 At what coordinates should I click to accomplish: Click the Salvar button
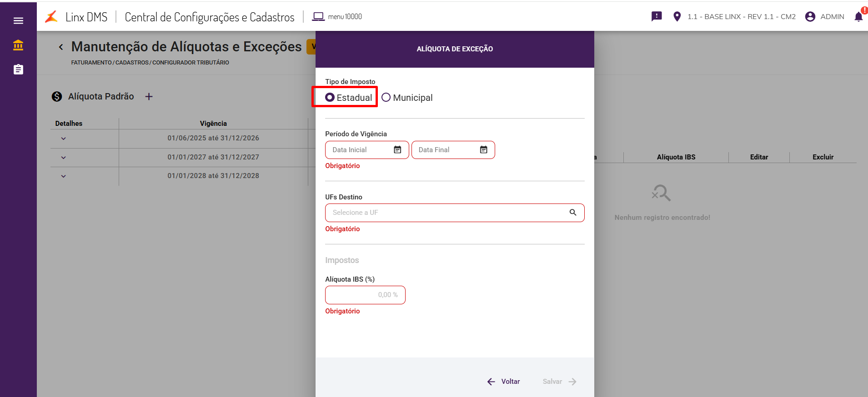pos(559,382)
